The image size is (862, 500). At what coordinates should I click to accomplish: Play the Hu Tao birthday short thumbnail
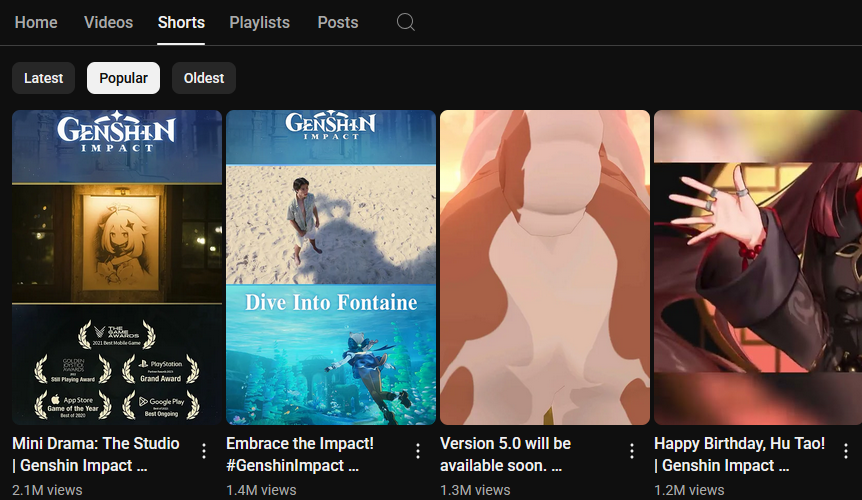coord(758,267)
